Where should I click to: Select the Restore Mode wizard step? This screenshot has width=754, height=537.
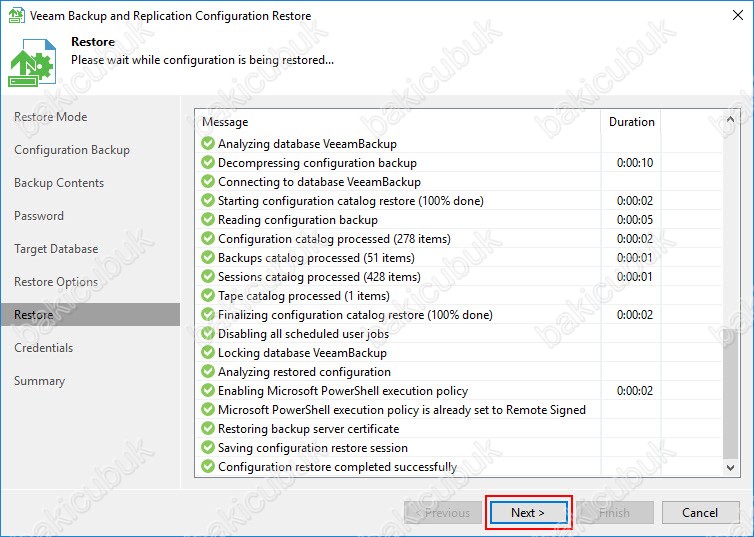(50, 117)
